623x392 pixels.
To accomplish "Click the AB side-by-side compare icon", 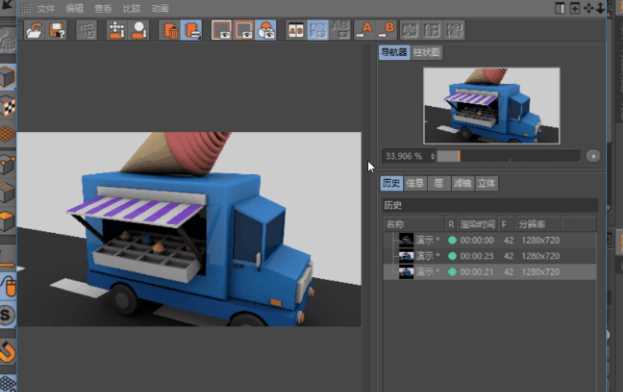I will point(296,30).
